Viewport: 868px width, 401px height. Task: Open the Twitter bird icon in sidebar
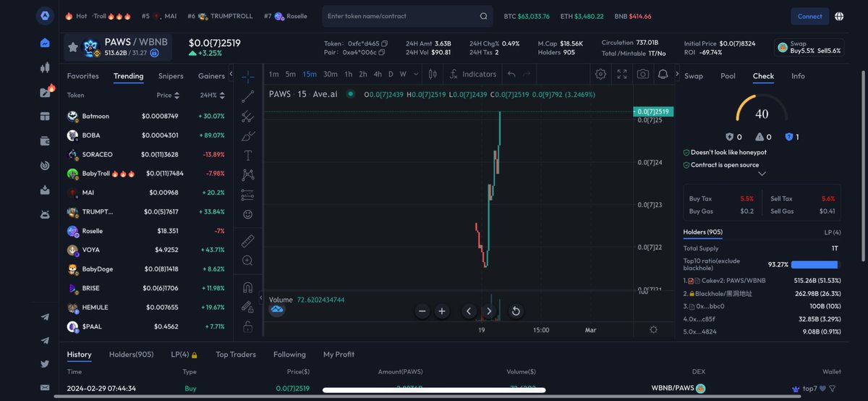pyautogui.click(x=45, y=364)
